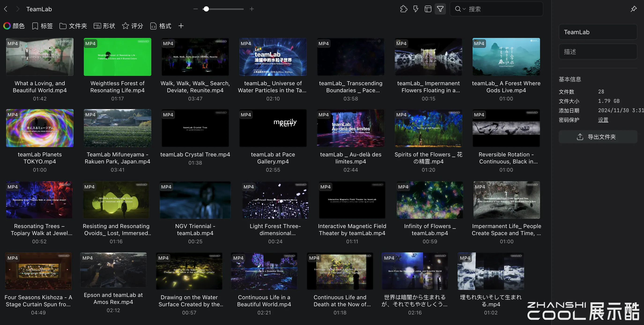Screen dimensions: 644x325
Task: Click the file name NGV Triennial - teamLab.mp4
Action: [x=195, y=229]
